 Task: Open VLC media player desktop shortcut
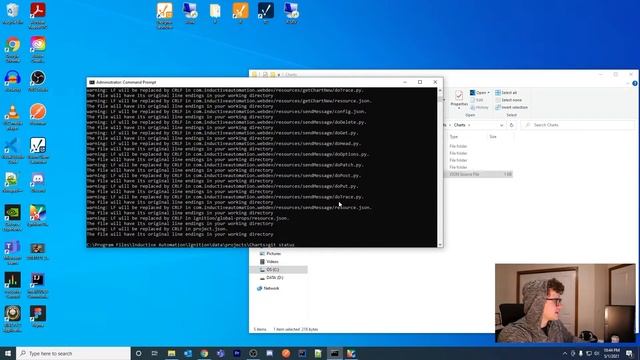pyautogui.click(x=13, y=117)
